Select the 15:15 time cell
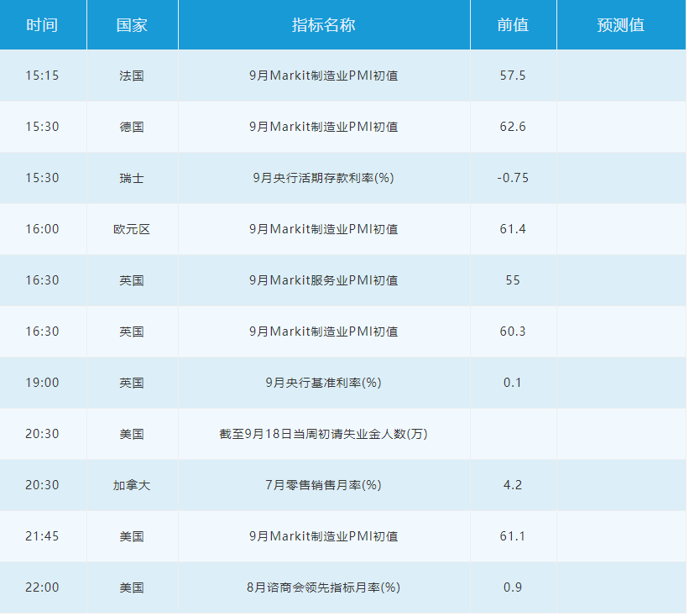Viewport: 689px width, 616px height. [42, 76]
